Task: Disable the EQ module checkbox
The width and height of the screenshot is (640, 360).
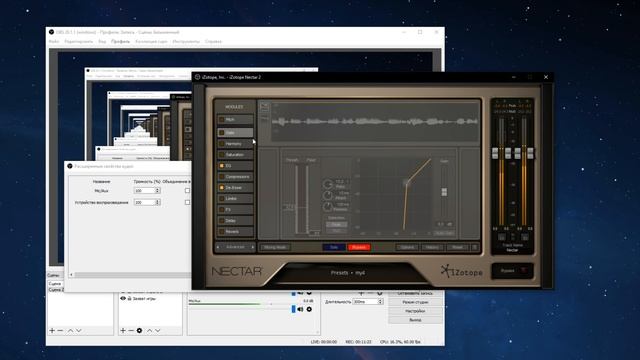Action: coord(222,166)
